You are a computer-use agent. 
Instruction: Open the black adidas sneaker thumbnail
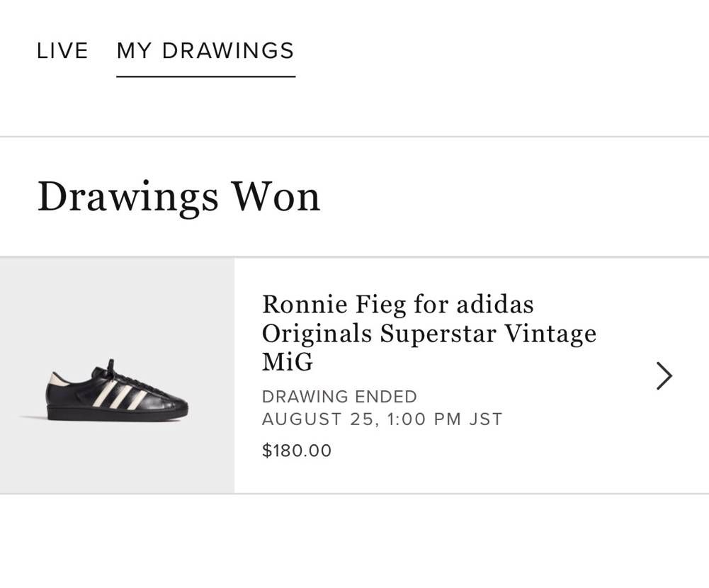click(118, 375)
